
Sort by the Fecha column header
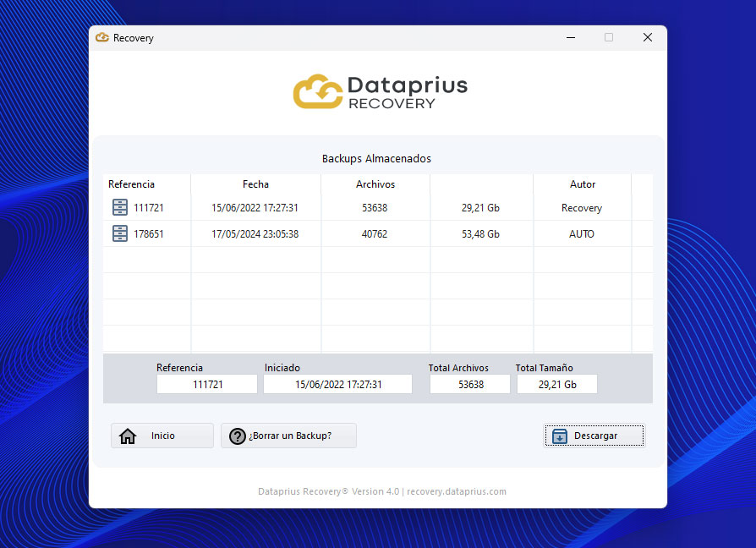(255, 184)
